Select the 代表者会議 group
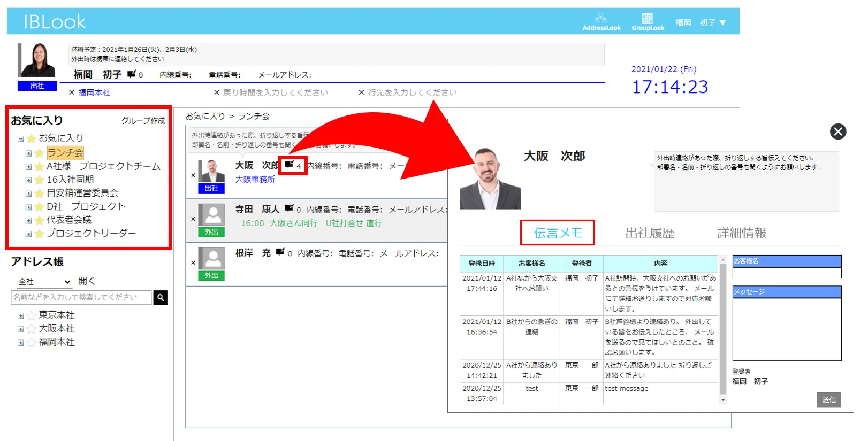This screenshot has width=868, height=441. [x=69, y=220]
